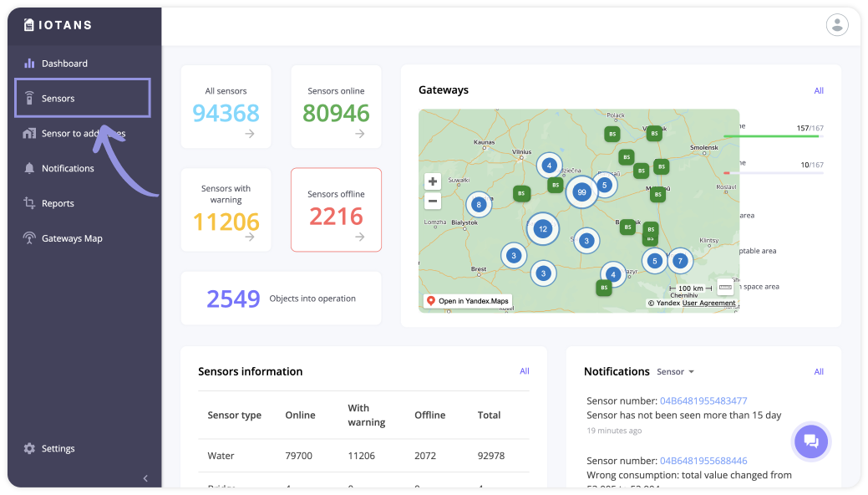Click the All sensors 94368 card

click(x=226, y=106)
